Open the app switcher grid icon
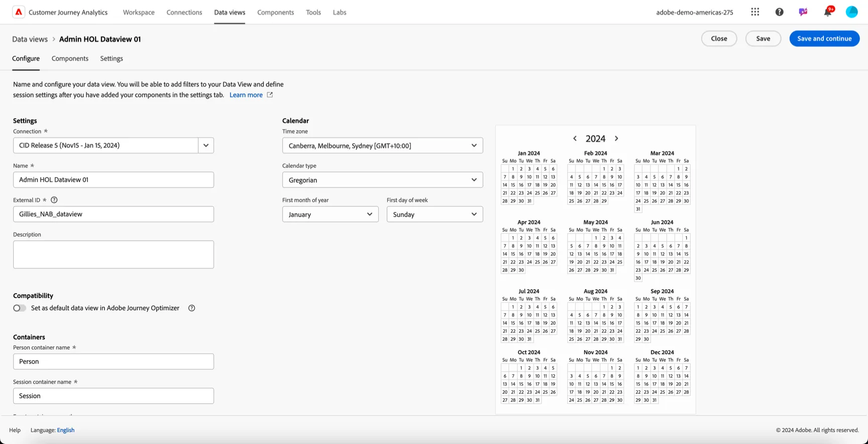 pyautogui.click(x=755, y=12)
